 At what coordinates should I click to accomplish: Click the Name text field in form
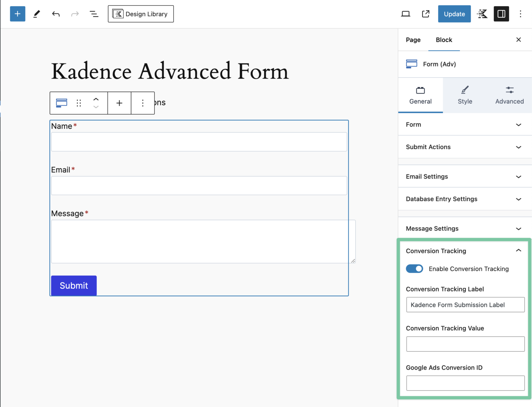point(199,142)
